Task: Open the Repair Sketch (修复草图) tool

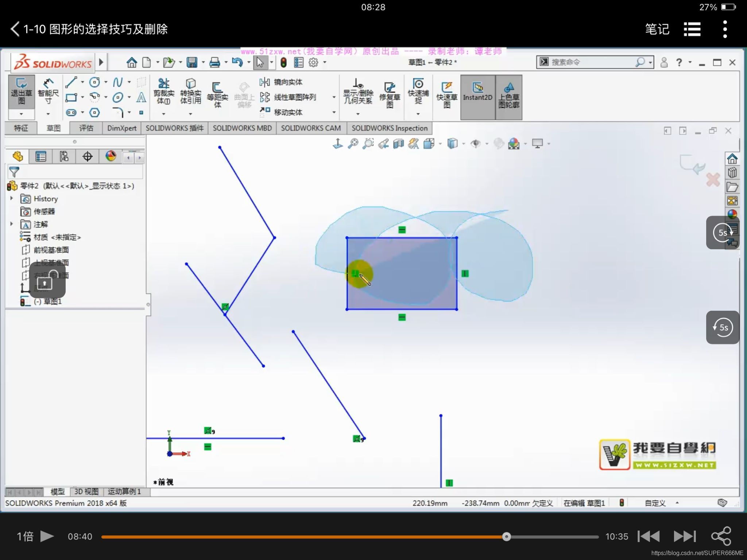Action: tap(390, 94)
